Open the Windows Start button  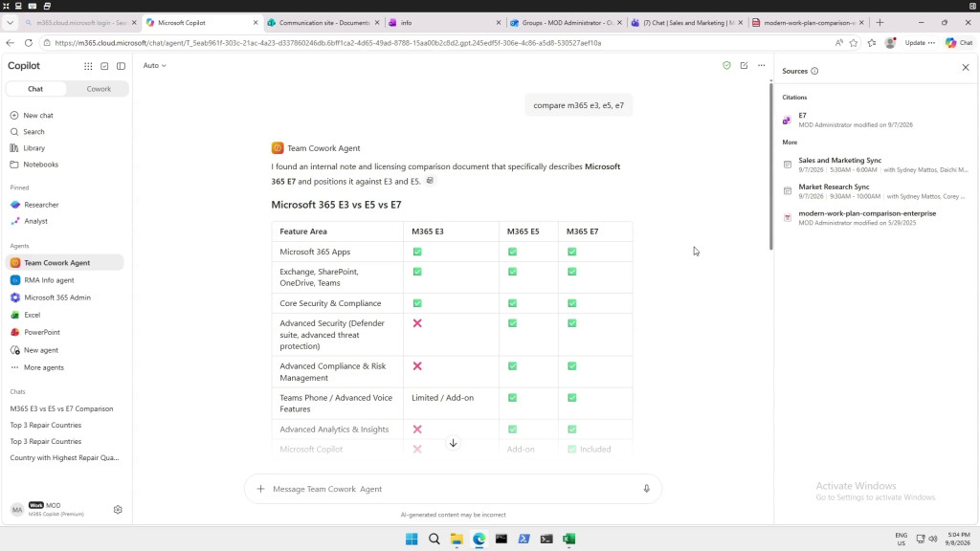click(x=412, y=540)
